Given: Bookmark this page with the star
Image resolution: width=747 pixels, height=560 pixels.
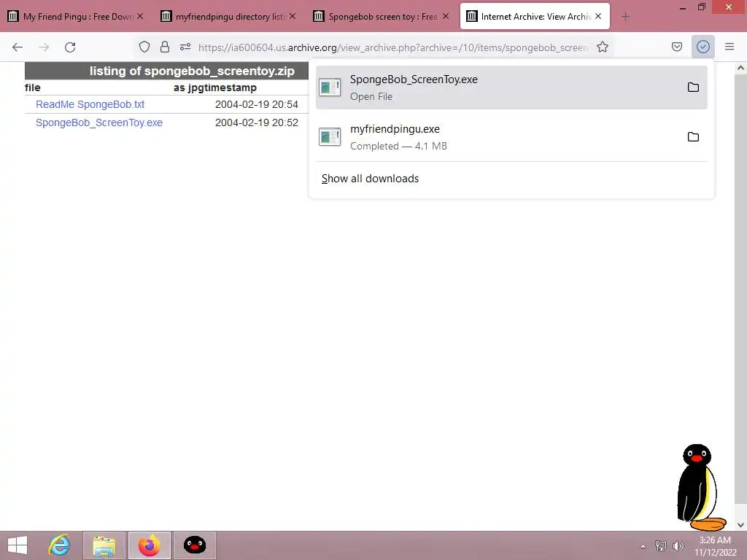Looking at the screenshot, I should pos(603,47).
